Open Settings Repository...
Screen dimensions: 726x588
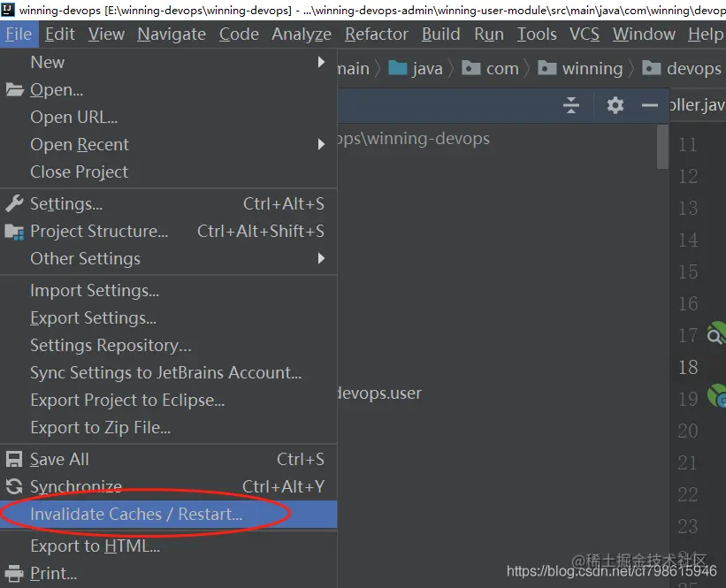pyautogui.click(x=169, y=346)
